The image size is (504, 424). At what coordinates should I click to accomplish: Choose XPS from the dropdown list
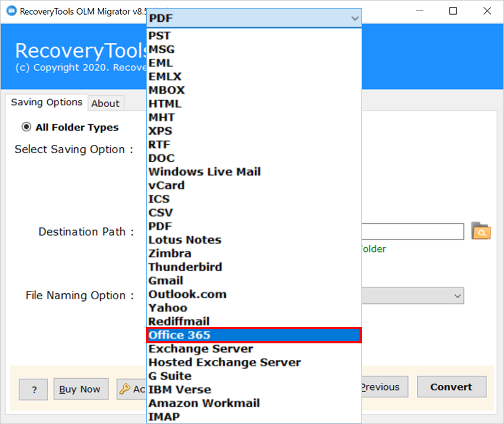[x=254, y=131]
